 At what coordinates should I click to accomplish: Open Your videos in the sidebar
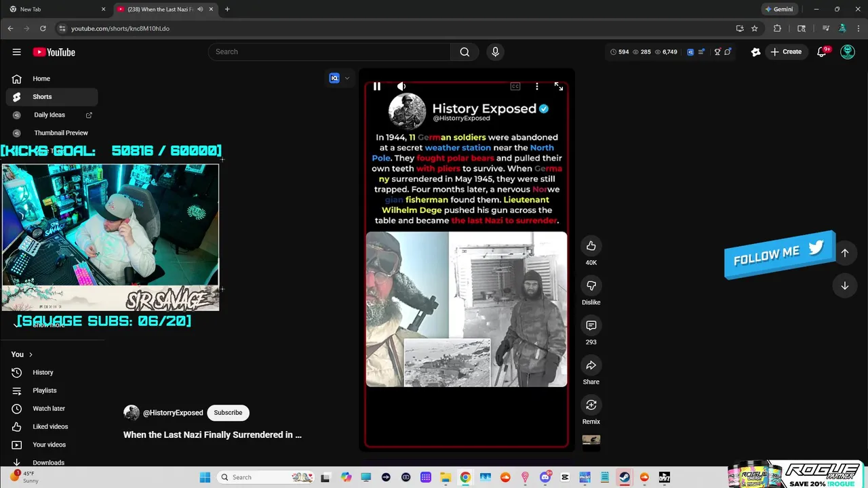point(52,445)
